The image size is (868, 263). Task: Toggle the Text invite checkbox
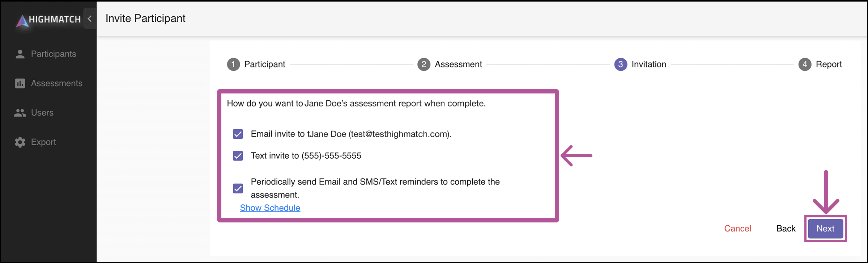click(238, 156)
